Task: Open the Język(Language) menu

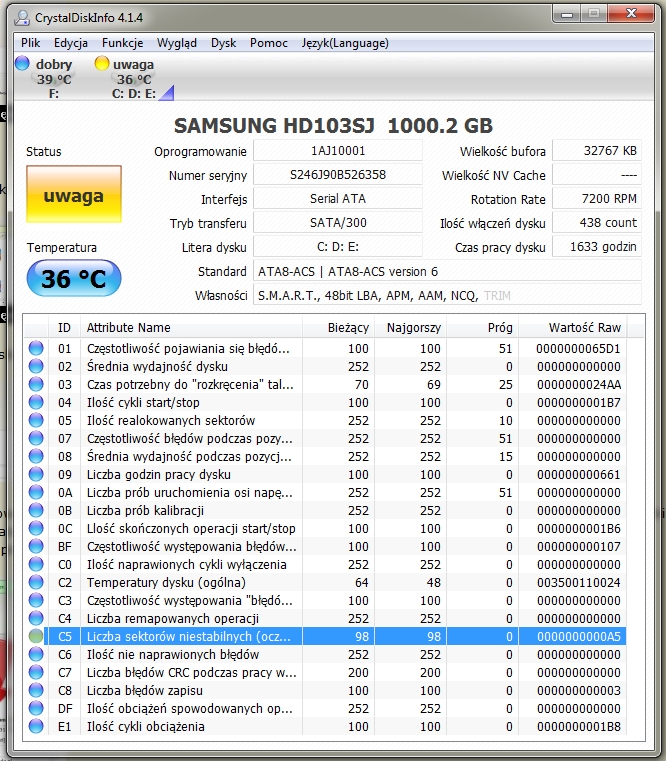Action: point(345,43)
